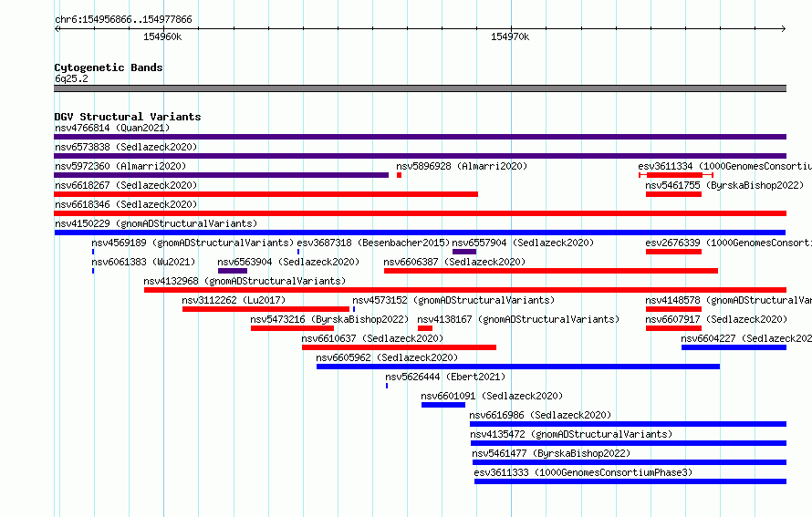Click the nsv6601091 (Sedlazeck2020) label
The image size is (812, 517).
[x=492, y=396]
